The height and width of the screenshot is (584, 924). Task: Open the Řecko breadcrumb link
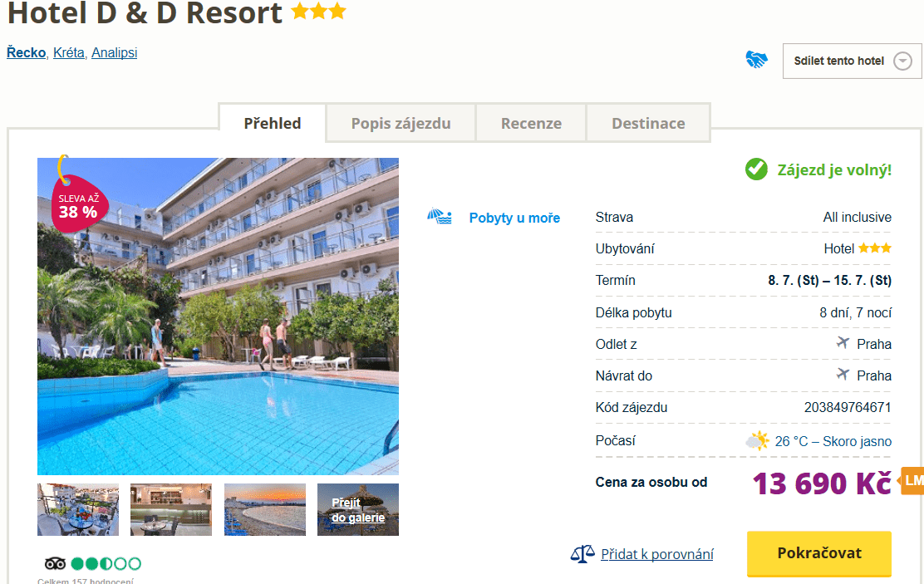tap(26, 52)
